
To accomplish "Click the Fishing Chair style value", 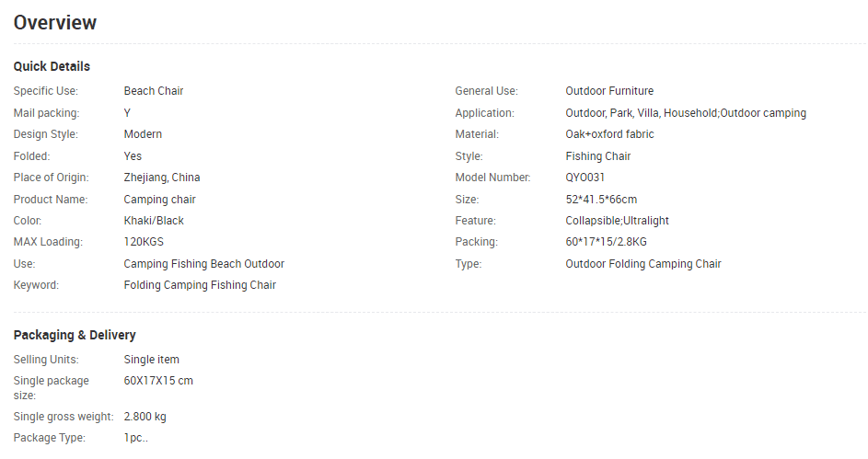I will pos(598,156).
